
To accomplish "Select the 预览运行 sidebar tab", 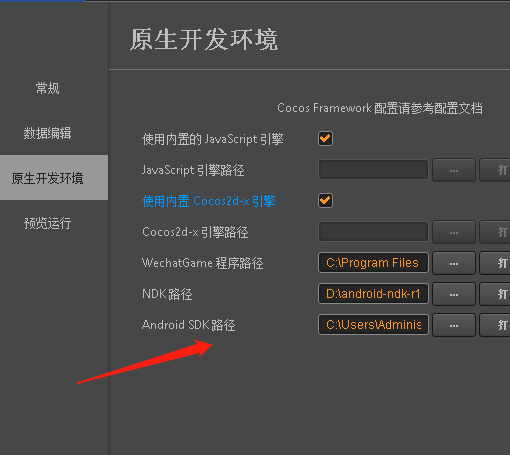I will click(48, 223).
